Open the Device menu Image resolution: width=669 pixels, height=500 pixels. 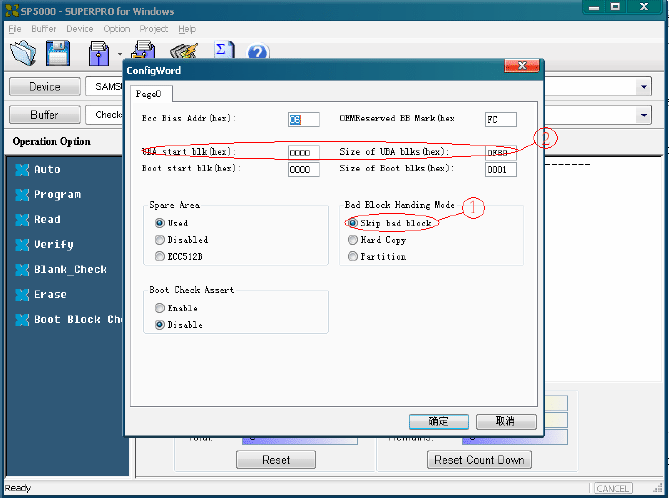click(x=80, y=29)
